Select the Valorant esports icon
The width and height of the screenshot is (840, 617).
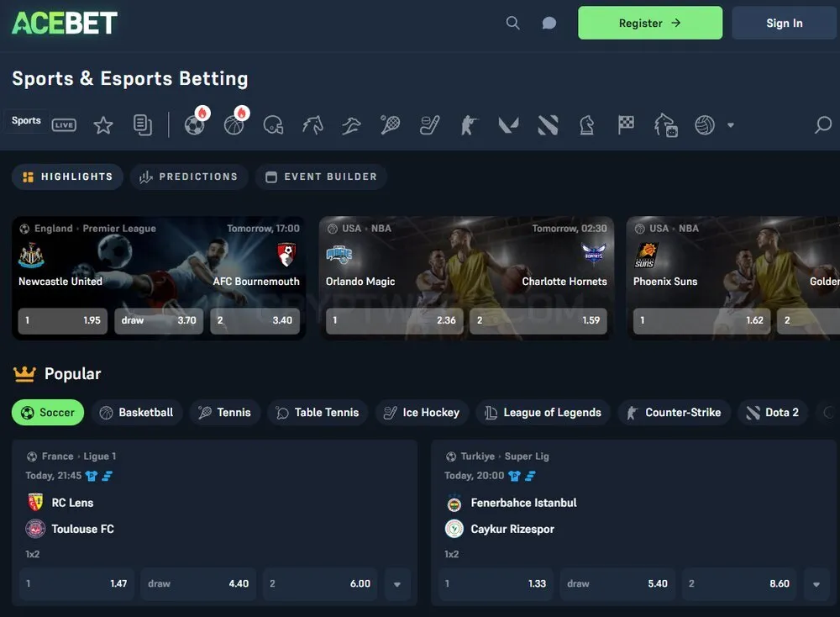click(508, 125)
